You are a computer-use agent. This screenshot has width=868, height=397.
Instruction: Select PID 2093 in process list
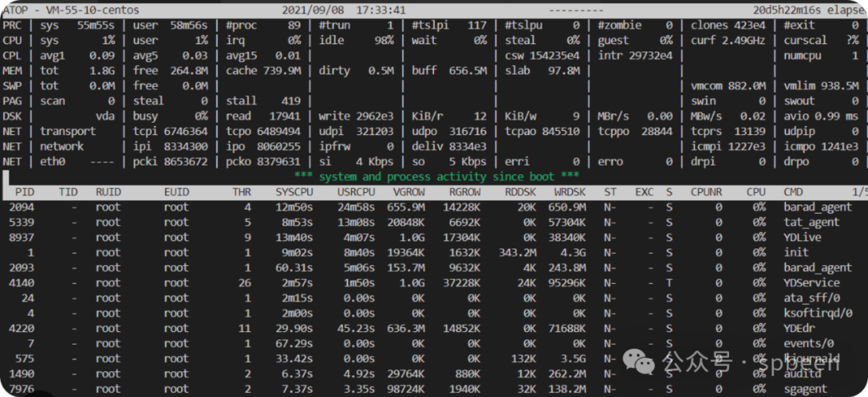22,268
